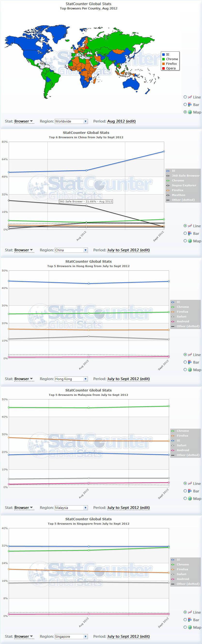
Task: Click the Bar chart icon in Malaysia panel
Action: pyautogui.click(x=190, y=491)
